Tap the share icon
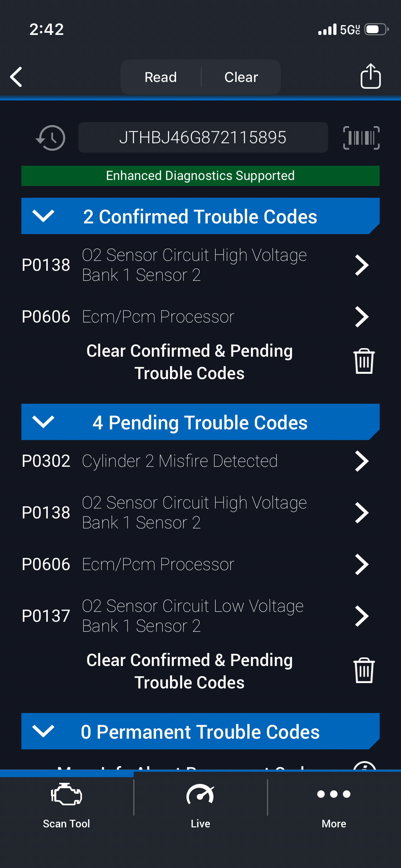 click(370, 76)
